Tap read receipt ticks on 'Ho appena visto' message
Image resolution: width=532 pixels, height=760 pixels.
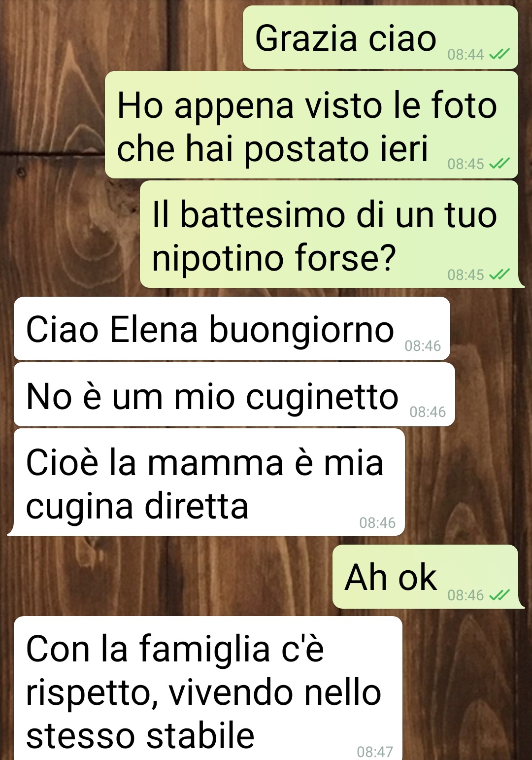click(x=499, y=163)
